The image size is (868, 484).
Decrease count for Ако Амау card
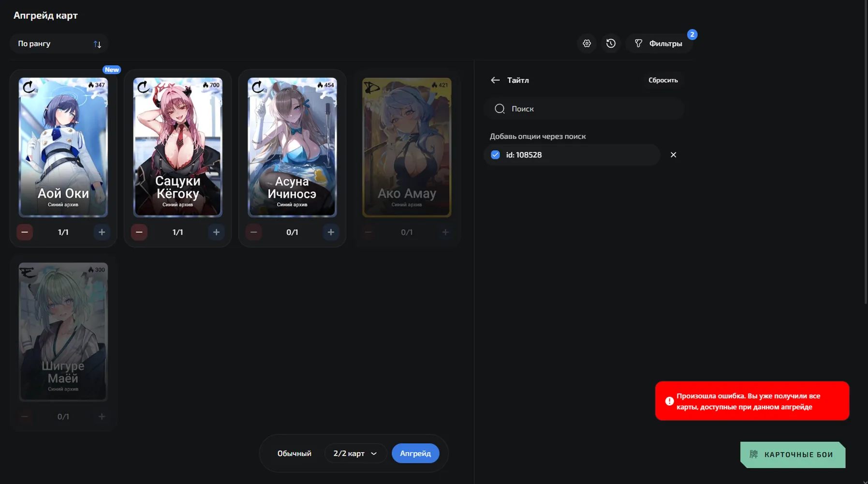coord(368,232)
